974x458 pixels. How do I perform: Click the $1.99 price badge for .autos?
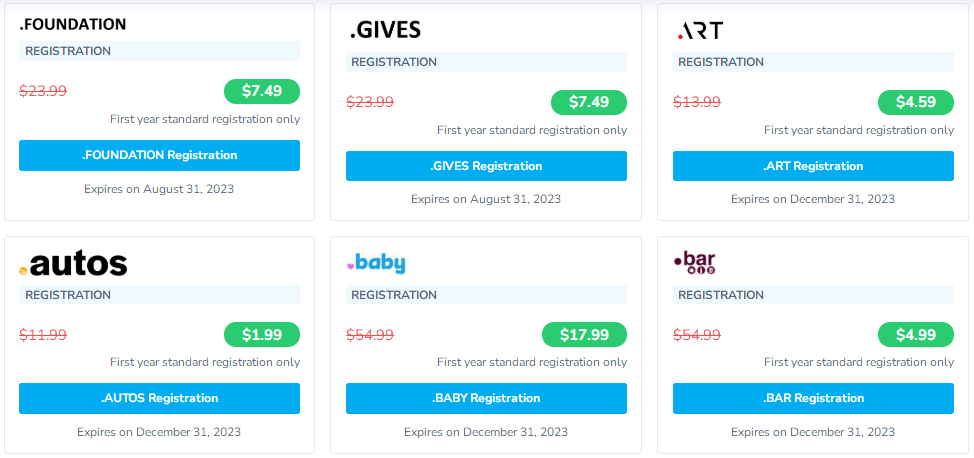coord(262,335)
